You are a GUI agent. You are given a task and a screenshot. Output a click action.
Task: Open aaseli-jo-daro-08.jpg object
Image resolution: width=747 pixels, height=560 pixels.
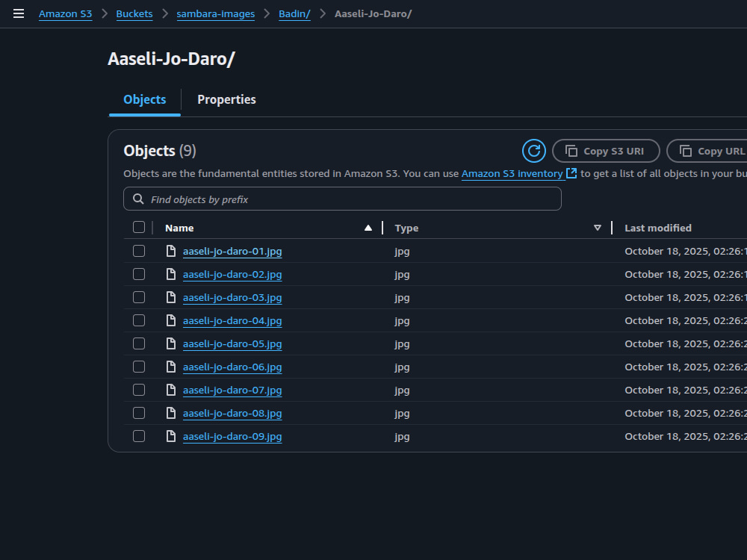pyautogui.click(x=232, y=414)
